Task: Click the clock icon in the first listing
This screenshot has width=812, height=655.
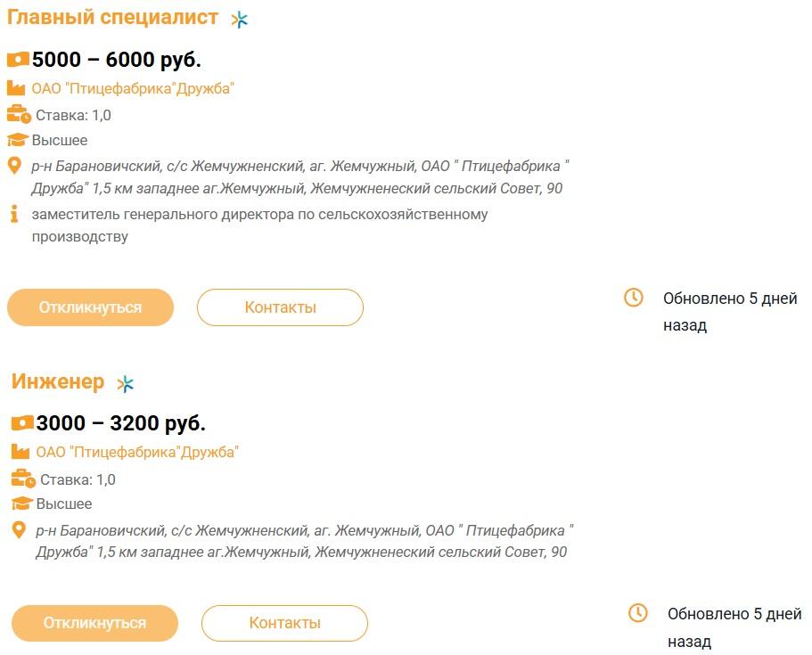Action: click(634, 298)
